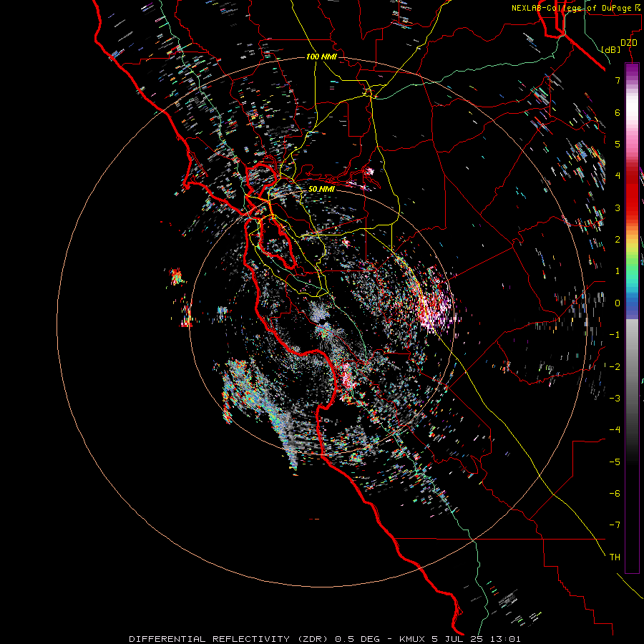Click the "-1" value on color scale

(615, 335)
